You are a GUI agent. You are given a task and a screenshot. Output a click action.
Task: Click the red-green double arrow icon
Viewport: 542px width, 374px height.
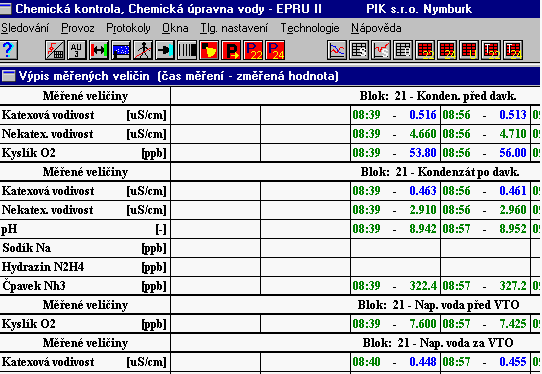tap(99, 50)
